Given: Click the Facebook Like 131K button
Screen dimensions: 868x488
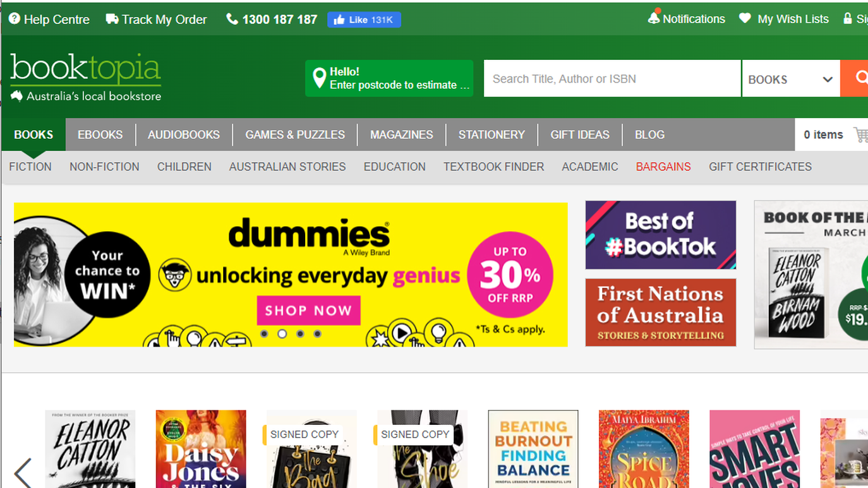Looking at the screenshot, I should click(x=364, y=20).
